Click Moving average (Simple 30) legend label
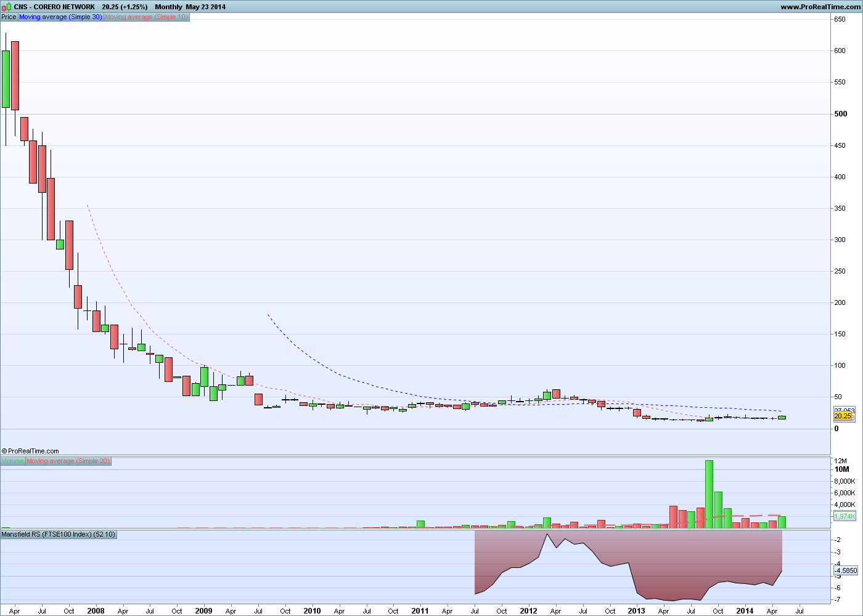This screenshot has height=616, width=863. pyautogui.click(x=60, y=17)
